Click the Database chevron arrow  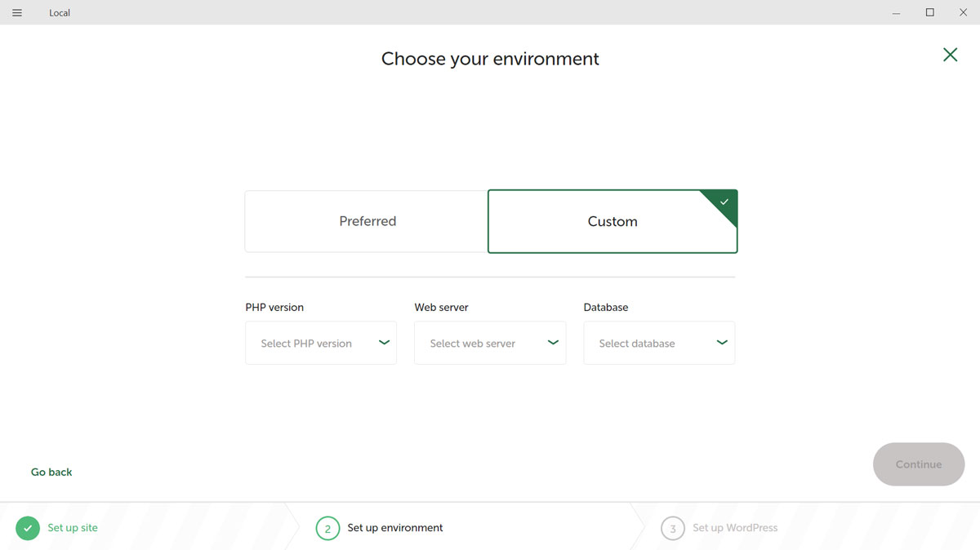(722, 343)
